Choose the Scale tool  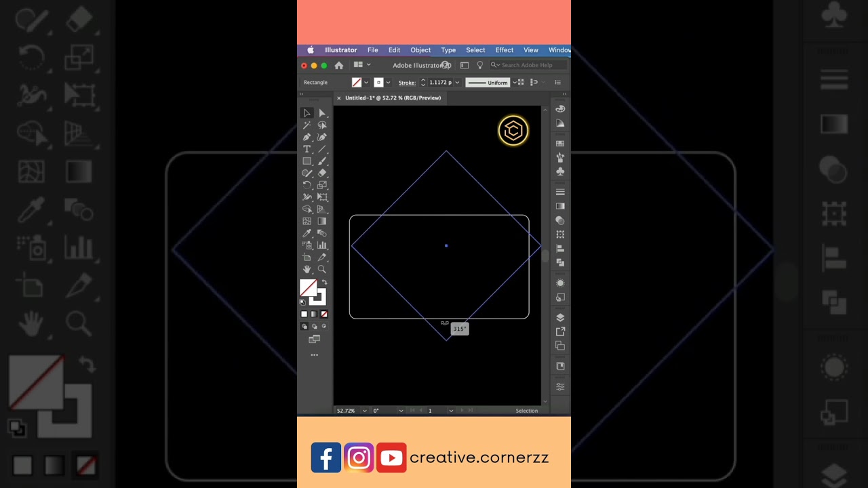322,185
